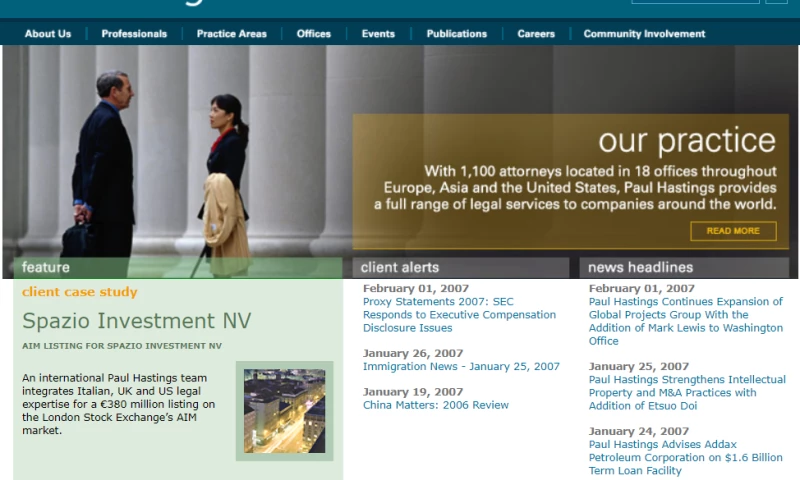The height and width of the screenshot is (480, 800).
Task: Open the Addax Petroleum loan facility headline
Action: click(x=685, y=458)
